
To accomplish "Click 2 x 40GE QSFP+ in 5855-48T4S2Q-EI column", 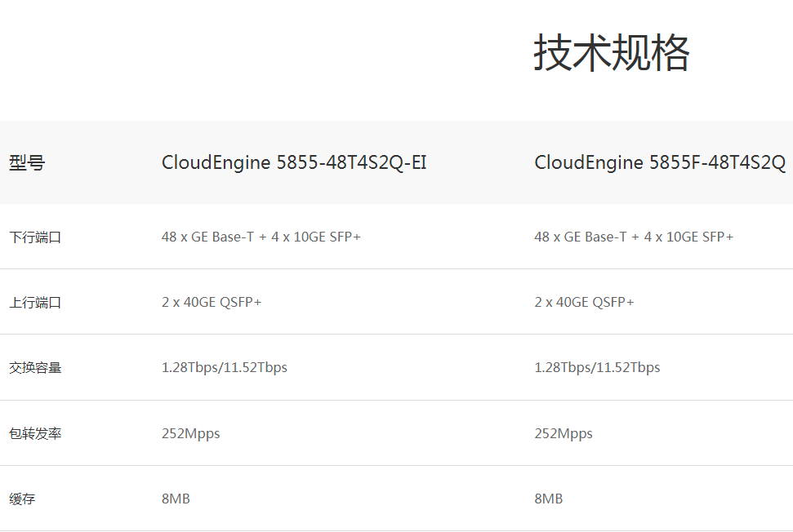I will click(212, 302).
